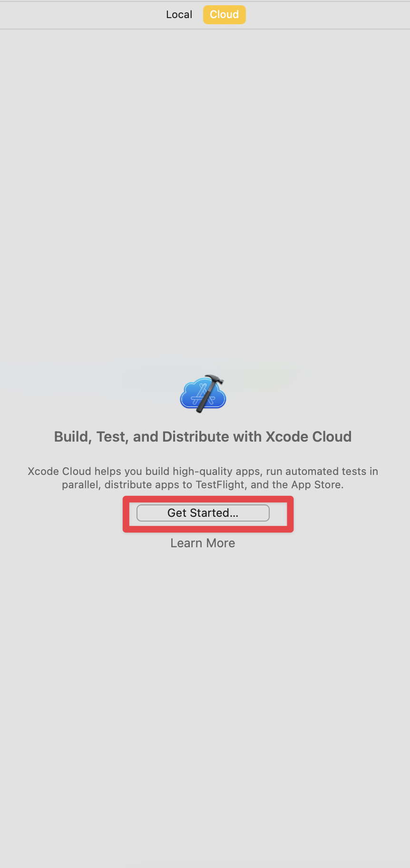Open the Learn More link
Screen dimensions: 410x868
coord(203,543)
